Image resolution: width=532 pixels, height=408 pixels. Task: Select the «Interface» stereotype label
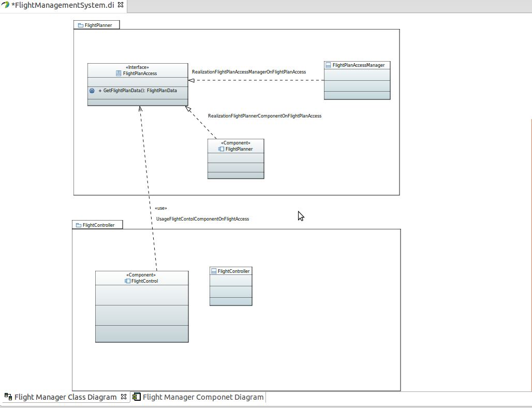138,67
